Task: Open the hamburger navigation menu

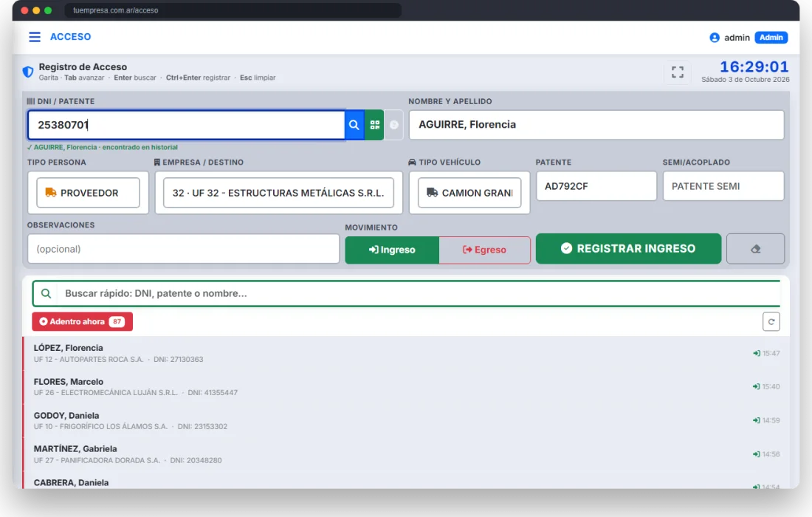Action: point(35,37)
